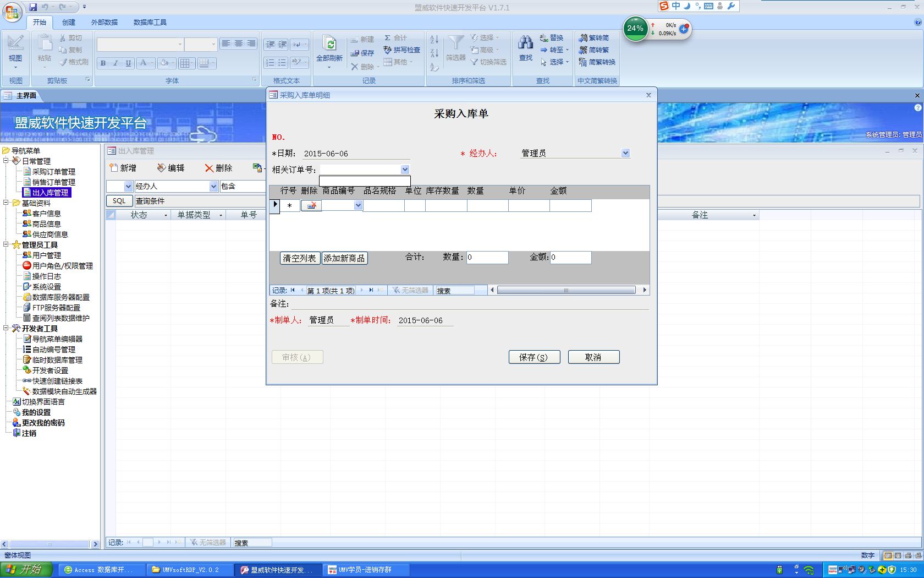924x578 pixels.
Task: Click the View icon in ribbon
Action: [15, 43]
